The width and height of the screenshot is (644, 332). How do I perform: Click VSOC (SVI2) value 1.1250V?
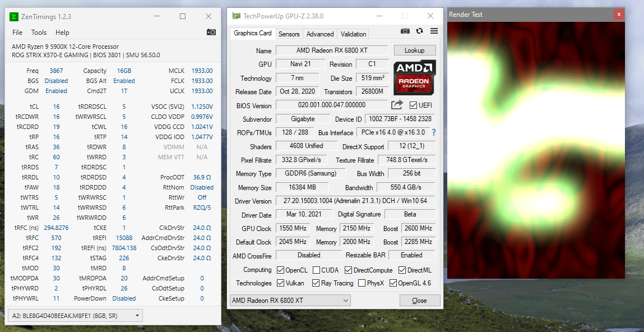[x=202, y=107]
